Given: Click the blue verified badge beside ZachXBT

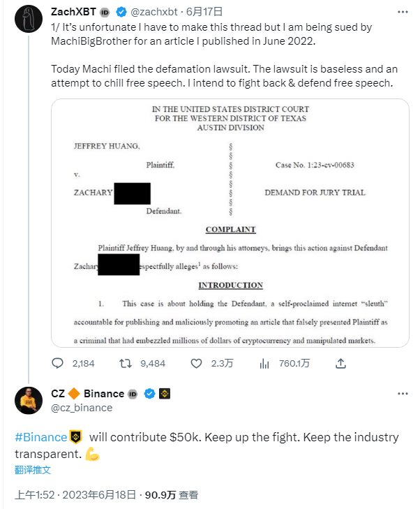Looking at the screenshot, I should tap(122, 13).
